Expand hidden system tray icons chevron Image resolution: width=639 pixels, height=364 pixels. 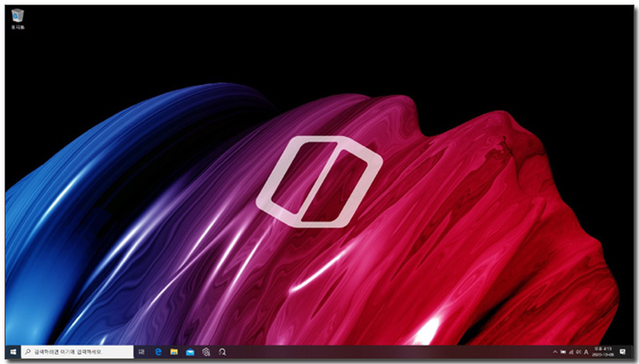555,352
